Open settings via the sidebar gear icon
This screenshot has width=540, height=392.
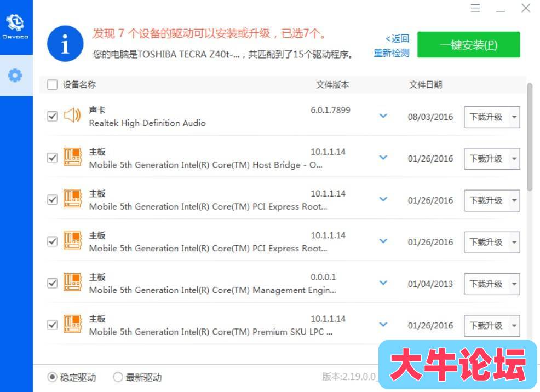(x=15, y=76)
